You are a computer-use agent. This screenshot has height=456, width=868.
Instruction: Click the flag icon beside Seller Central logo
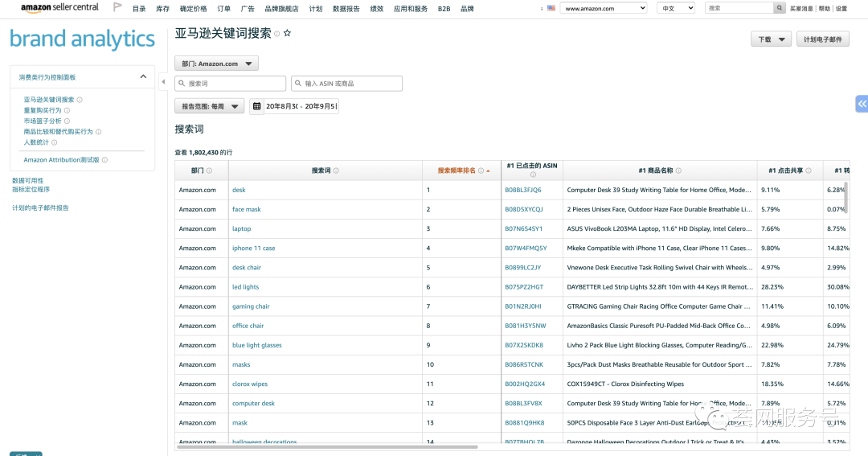point(117,7)
